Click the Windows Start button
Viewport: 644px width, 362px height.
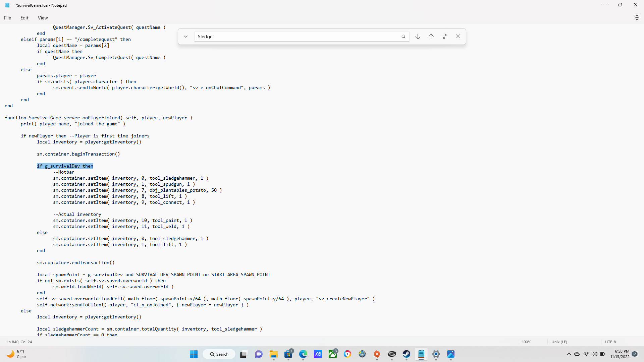coord(194,354)
